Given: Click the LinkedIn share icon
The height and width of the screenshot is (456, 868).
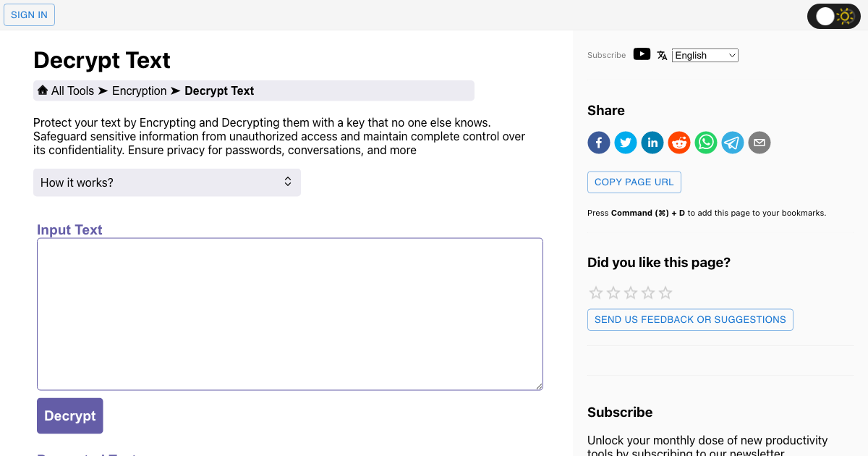Looking at the screenshot, I should pyautogui.click(x=652, y=143).
